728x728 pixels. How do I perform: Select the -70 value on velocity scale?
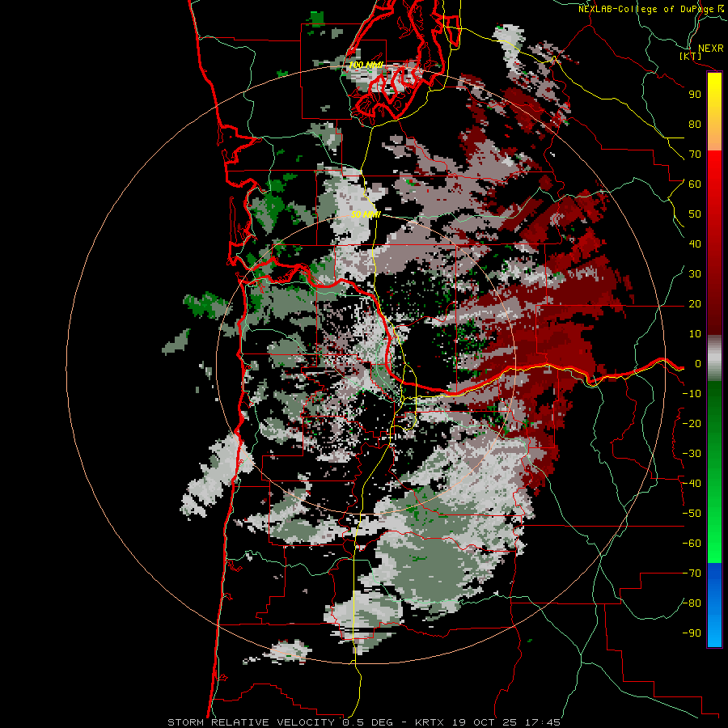[692, 574]
